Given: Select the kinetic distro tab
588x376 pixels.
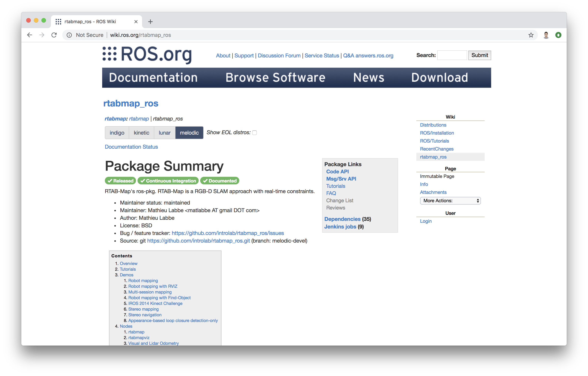Looking at the screenshot, I should pos(141,132).
